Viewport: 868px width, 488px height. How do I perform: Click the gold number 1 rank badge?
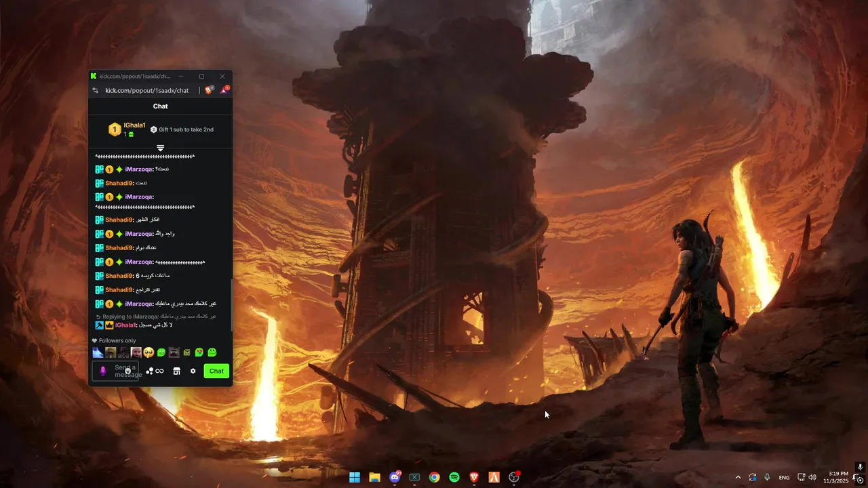coord(115,129)
